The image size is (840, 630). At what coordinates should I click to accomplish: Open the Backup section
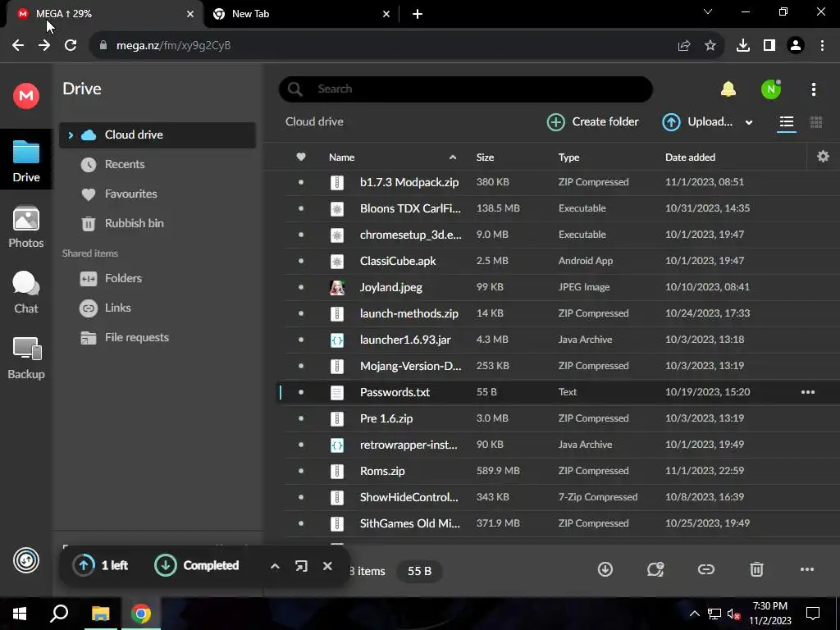[25, 358]
